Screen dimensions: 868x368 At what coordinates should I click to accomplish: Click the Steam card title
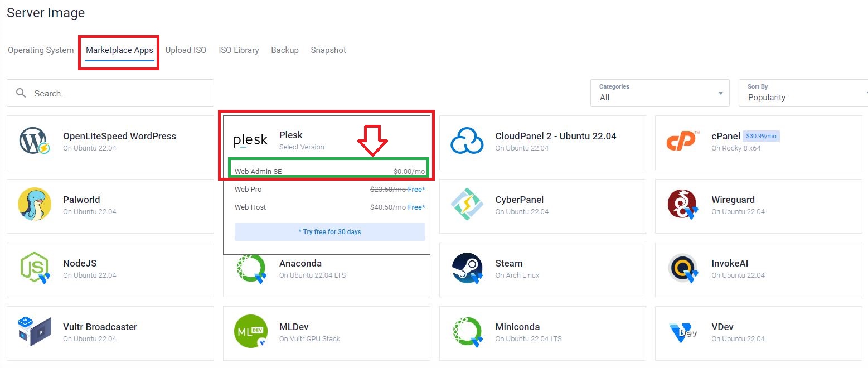coord(508,263)
